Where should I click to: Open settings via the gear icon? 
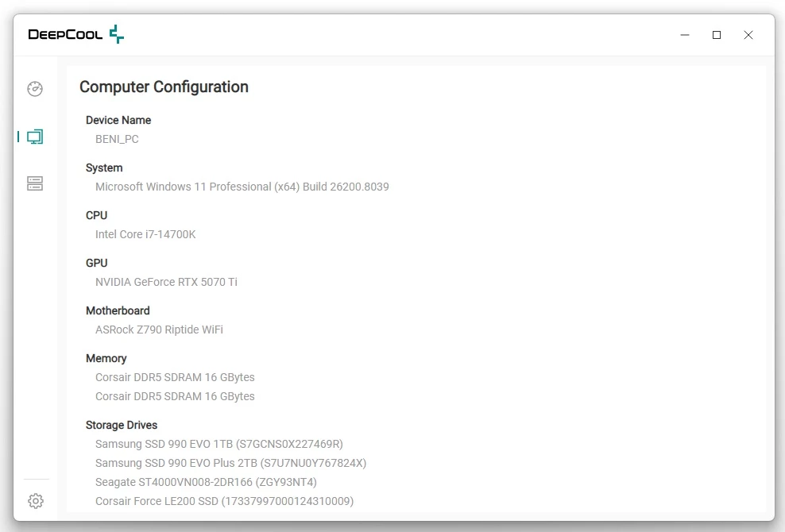[35, 501]
